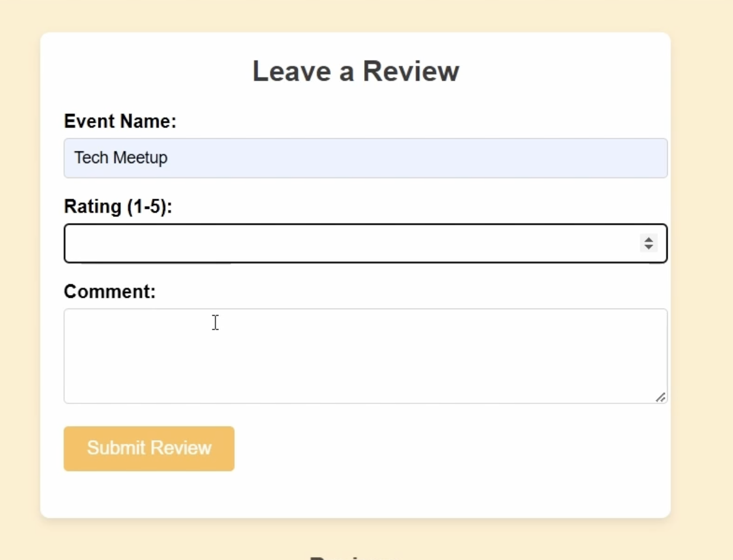Click the Comment label
733x560 pixels.
pos(109,291)
